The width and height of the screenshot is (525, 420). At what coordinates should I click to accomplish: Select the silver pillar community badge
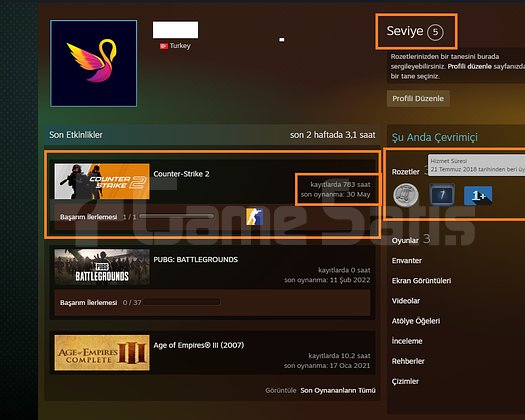click(405, 195)
